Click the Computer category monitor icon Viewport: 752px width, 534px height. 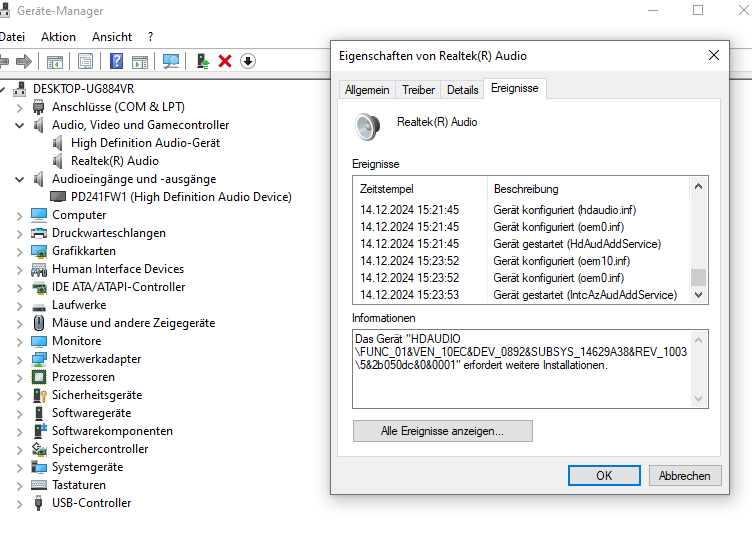point(39,215)
